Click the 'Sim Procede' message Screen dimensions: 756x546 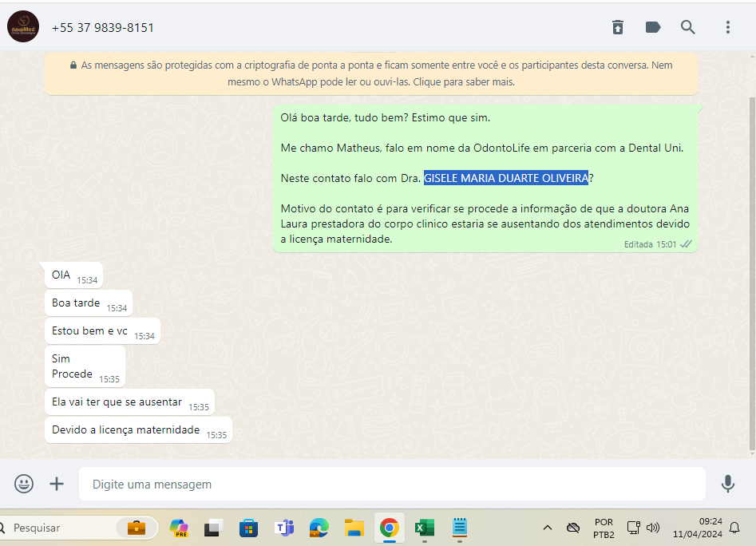[85, 366]
